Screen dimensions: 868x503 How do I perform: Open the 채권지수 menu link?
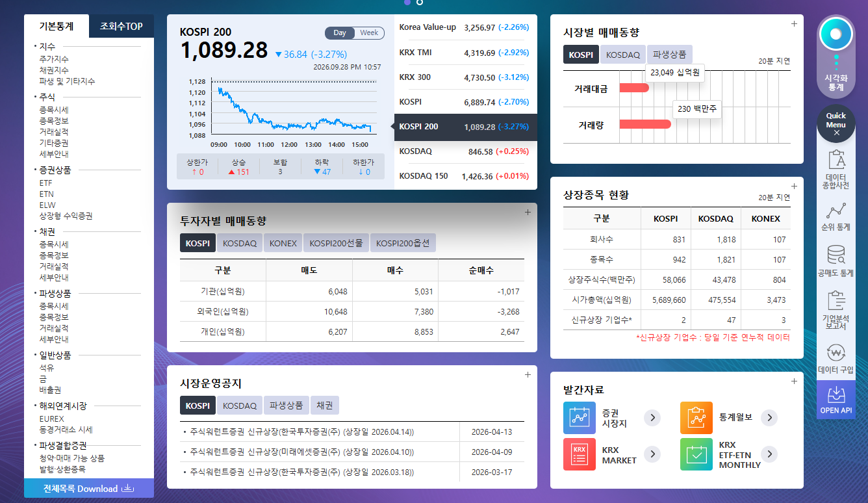54,70
